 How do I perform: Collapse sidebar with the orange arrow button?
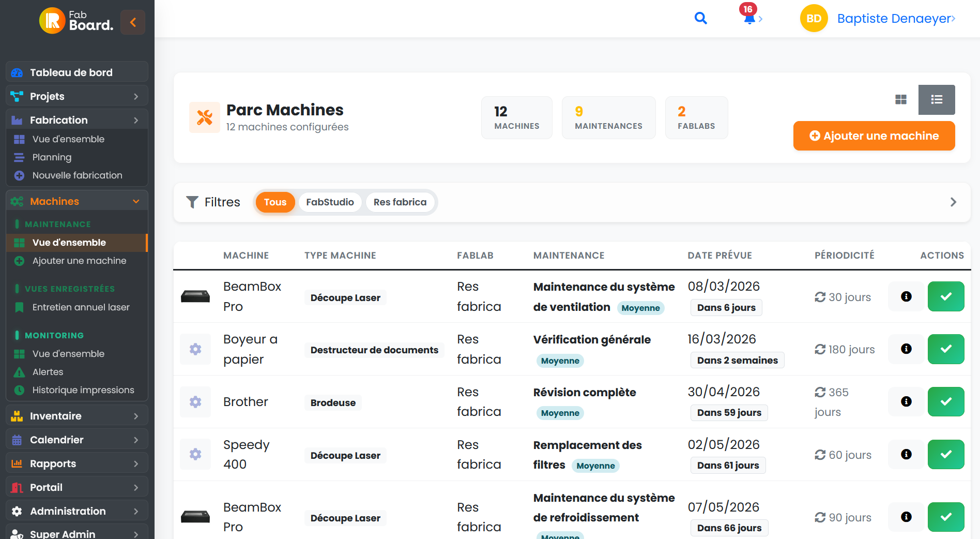133,22
